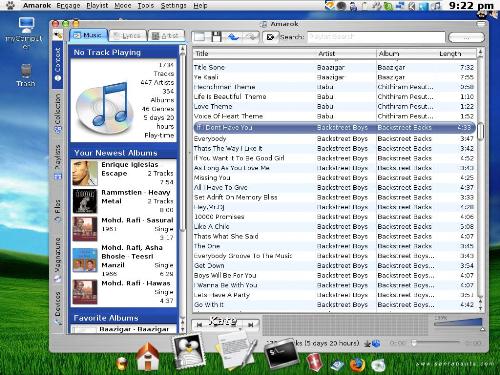Switch to the Artist tab
Screen dimensions: 500x375
(165, 36)
